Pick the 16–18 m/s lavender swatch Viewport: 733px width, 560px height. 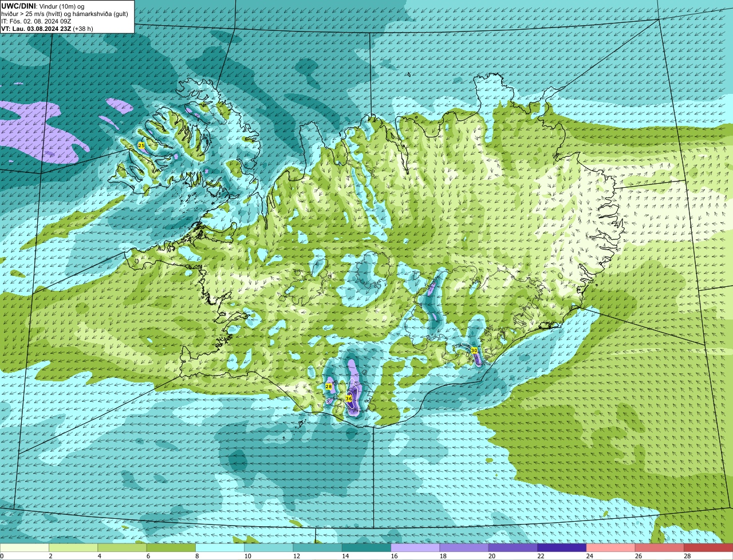(415, 547)
